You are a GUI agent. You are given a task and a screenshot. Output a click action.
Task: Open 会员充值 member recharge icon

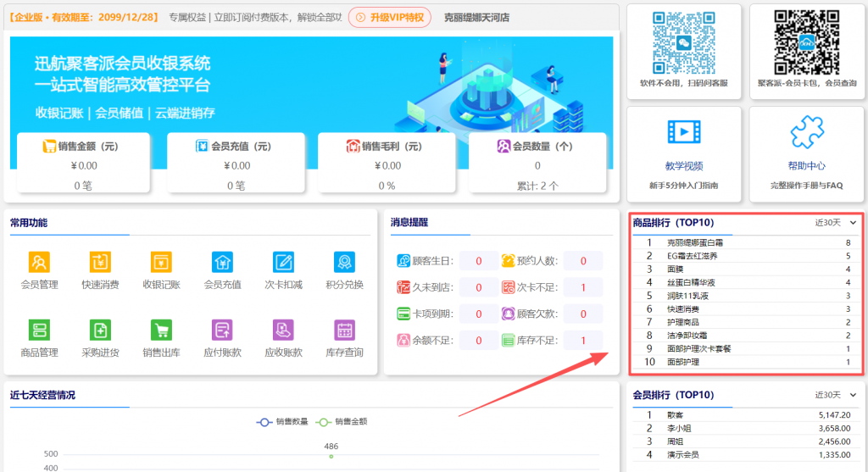[x=222, y=262]
